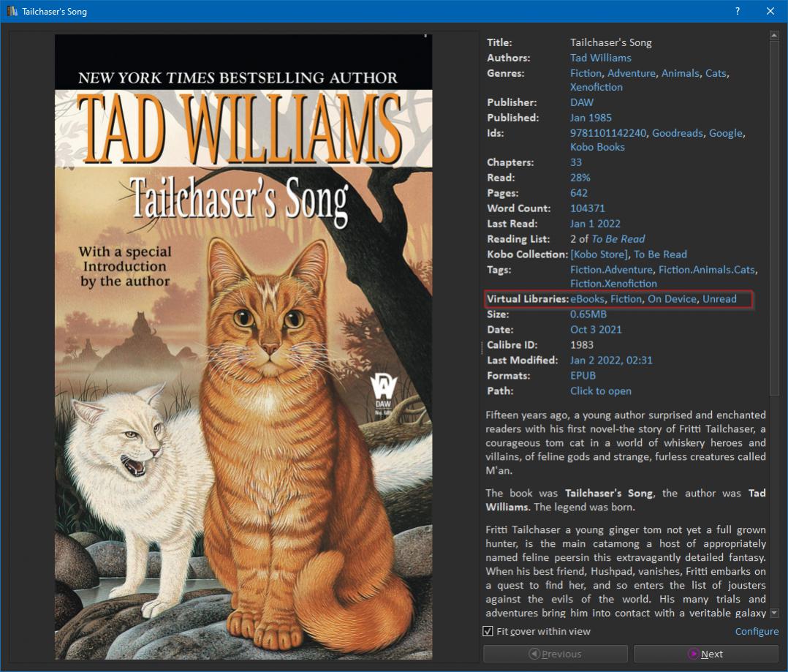Click the Fiction virtual library link
Viewport: 788px width, 672px height.
(x=626, y=299)
